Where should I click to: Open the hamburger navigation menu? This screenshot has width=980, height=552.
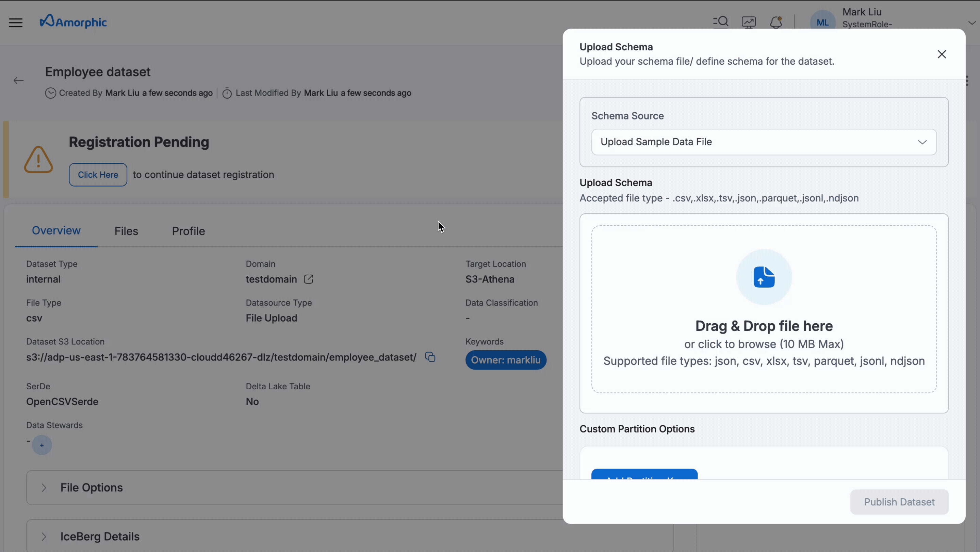point(16,22)
